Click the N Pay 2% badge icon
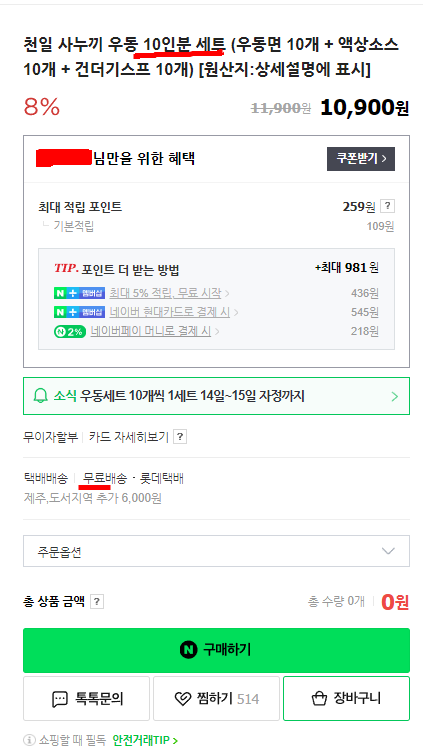The height and width of the screenshot is (746, 423). (70, 331)
